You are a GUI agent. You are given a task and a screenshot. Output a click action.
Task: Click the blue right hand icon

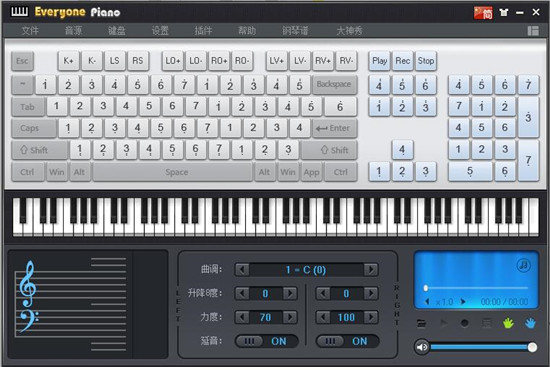[x=530, y=323]
